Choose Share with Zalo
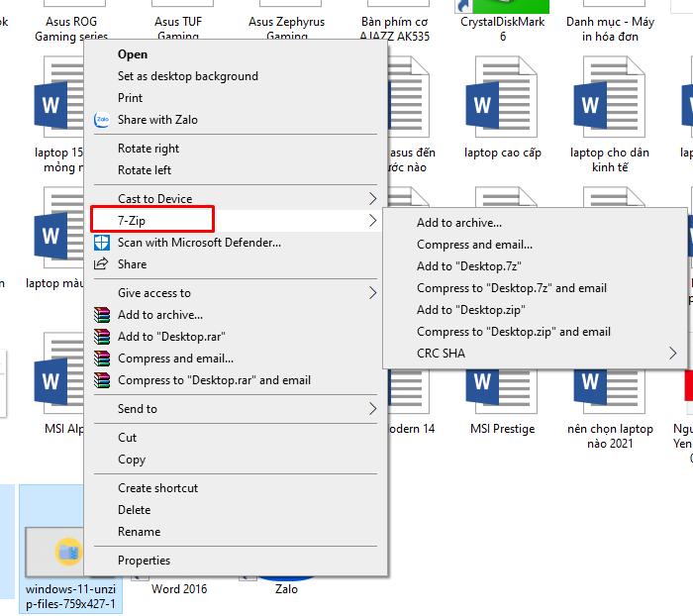Viewport: 693px width, 616px height. click(236, 120)
